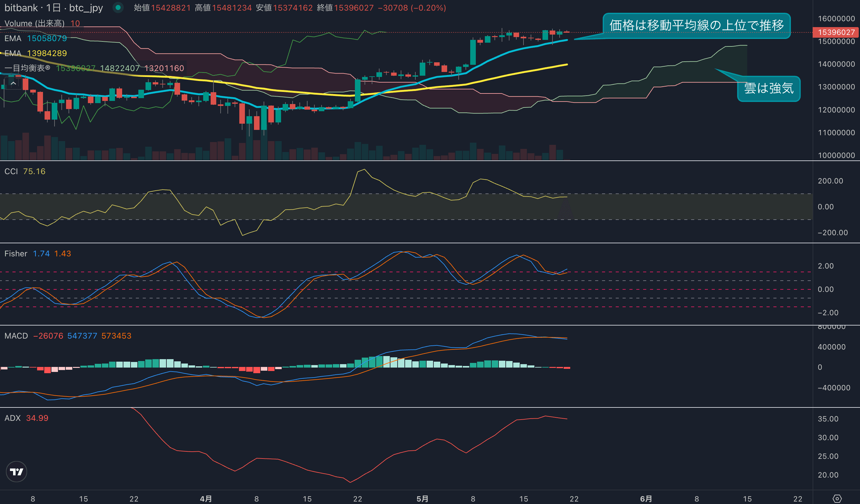860x504 pixels.
Task: Click the 16000000 label on price scale
Action: [x=836, y=18]
